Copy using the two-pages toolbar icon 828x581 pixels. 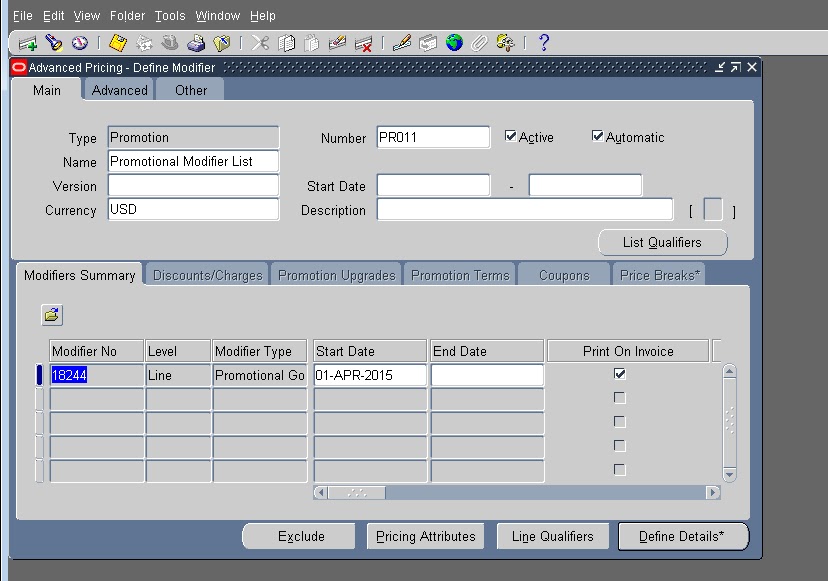pyautogui.click(x=286, y=43)
